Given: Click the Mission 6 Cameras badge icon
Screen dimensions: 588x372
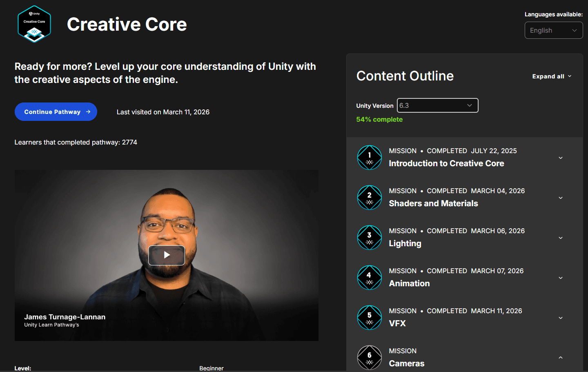Looking at the screenshot, I should (370, 358).
